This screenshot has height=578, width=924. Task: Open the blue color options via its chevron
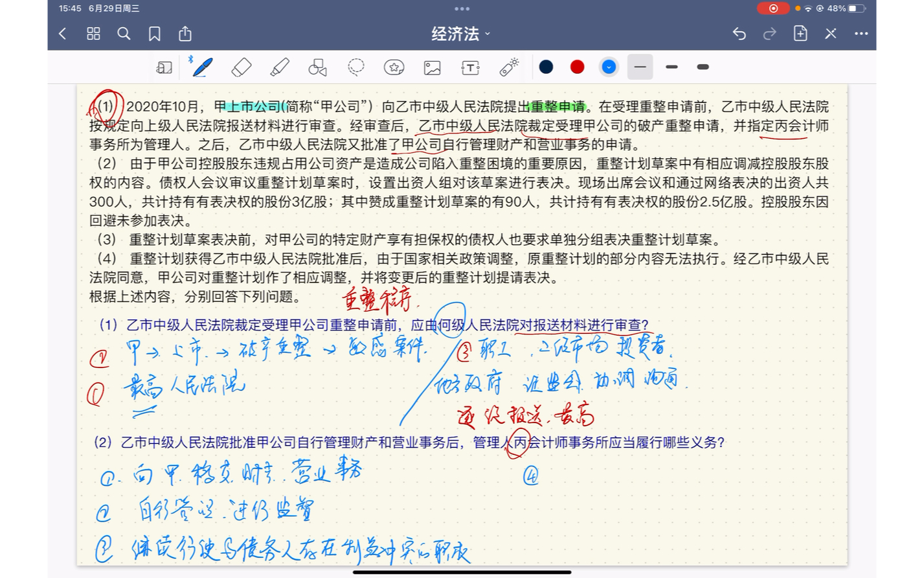[609, 67]
